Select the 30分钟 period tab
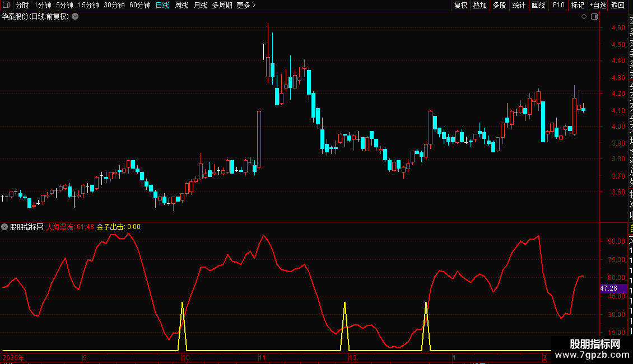Screen dimensions: 633x364 [x=114, y=5]
